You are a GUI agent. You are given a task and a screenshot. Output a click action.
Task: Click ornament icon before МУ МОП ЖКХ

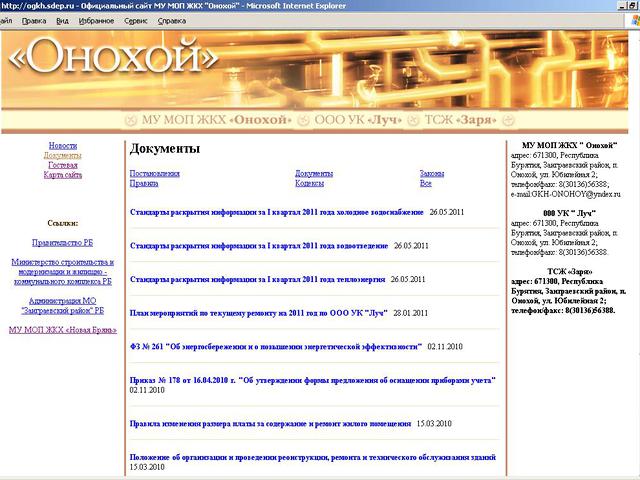point(131,120)
